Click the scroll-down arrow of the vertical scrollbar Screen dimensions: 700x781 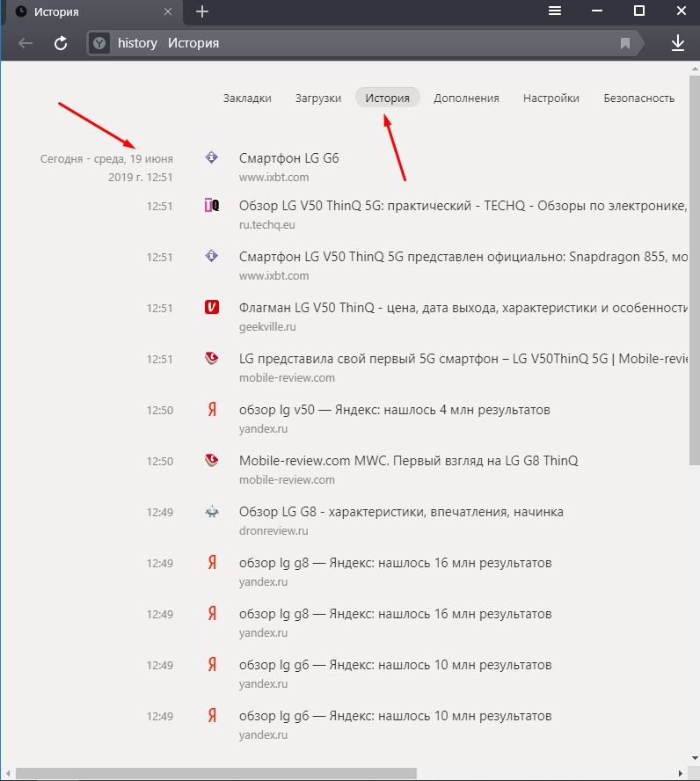click(x=695, y=758)
